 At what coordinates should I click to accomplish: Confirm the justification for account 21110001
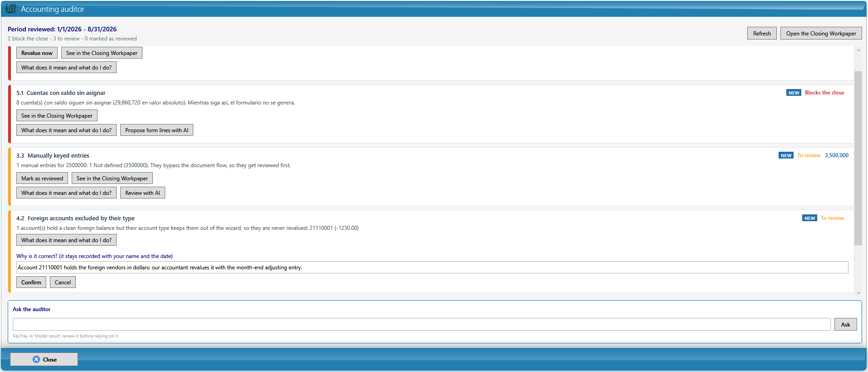(x=31, y=282)
